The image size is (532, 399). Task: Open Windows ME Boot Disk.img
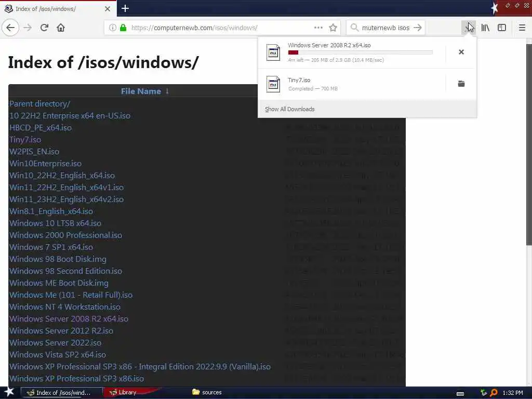pyautogui.click(x=59, y=283)
